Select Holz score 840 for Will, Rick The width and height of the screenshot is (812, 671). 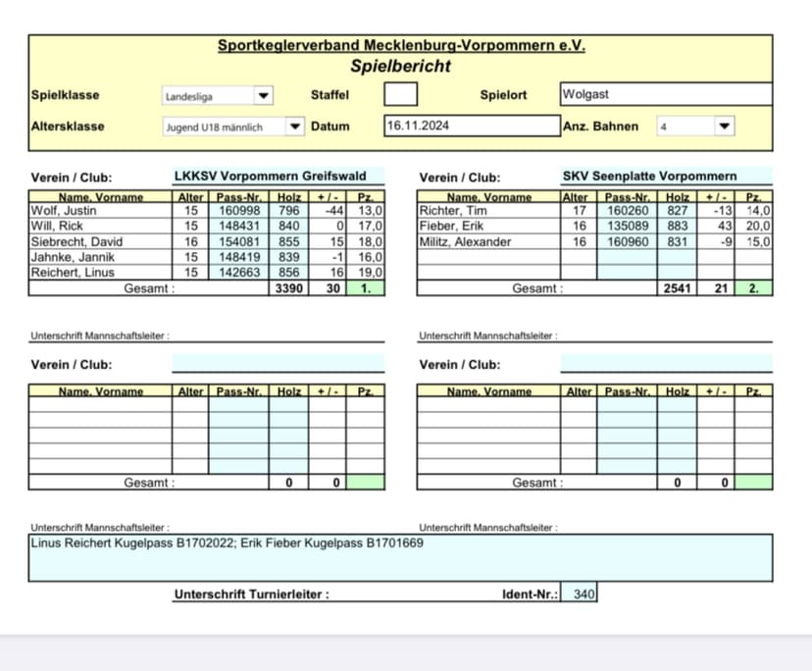pyautogui.click(x=288, y=226)
